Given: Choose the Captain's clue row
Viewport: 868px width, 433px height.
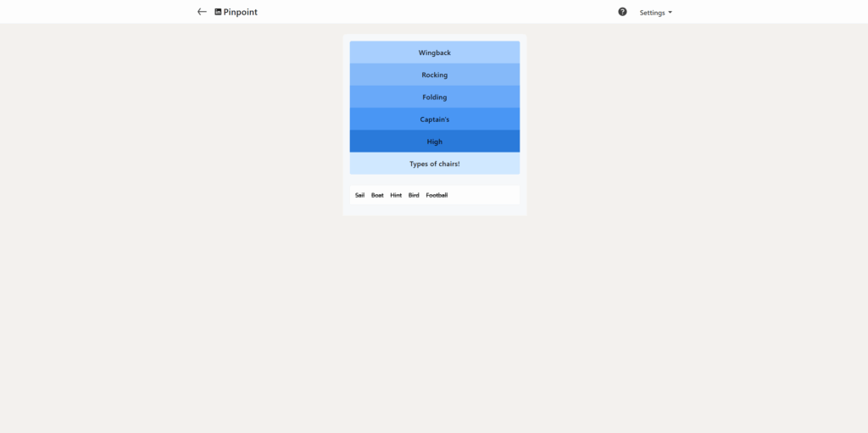Looking at the screenshot, I should coord(434,119).
